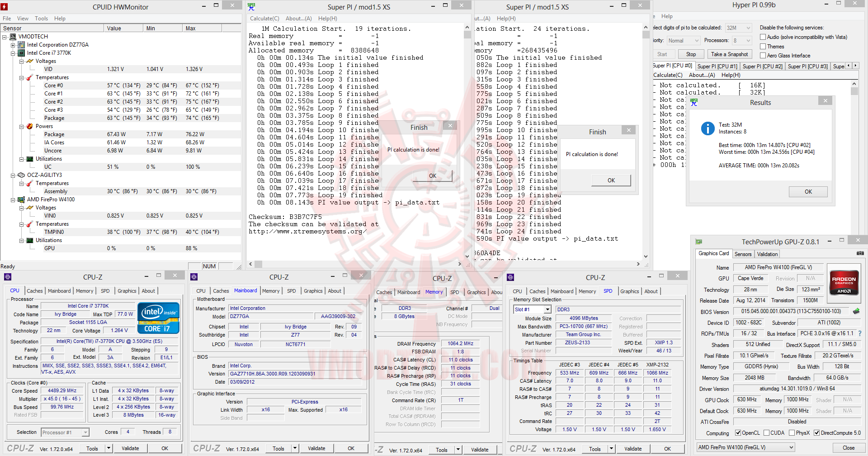Click the Intel Corporation DZ77GA motherboard icon
Image resolution: width=868 pixels, height=456 pixels.
point(21,45)
